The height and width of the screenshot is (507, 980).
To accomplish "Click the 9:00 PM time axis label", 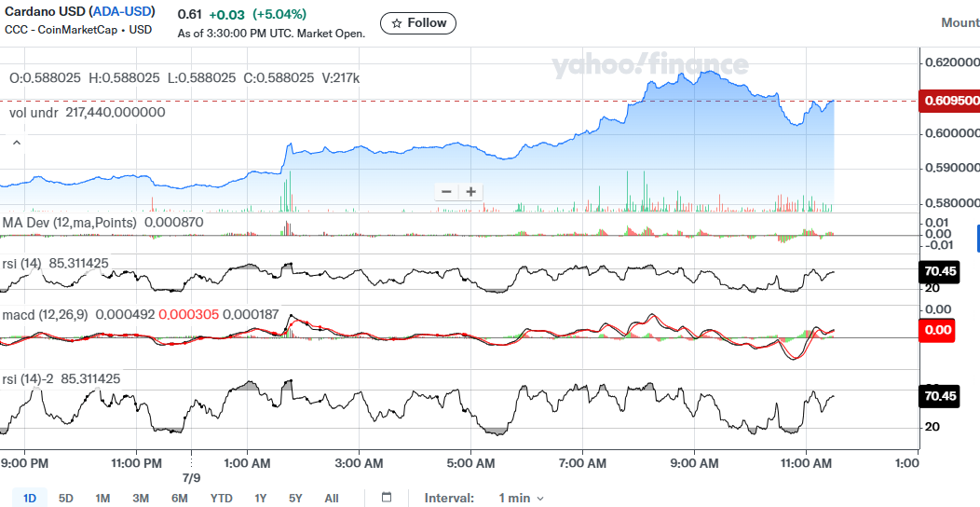I will click(x=25, y=463).
